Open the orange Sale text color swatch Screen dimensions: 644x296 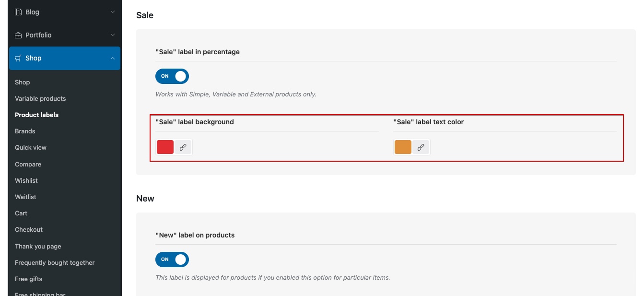(403, 147)
